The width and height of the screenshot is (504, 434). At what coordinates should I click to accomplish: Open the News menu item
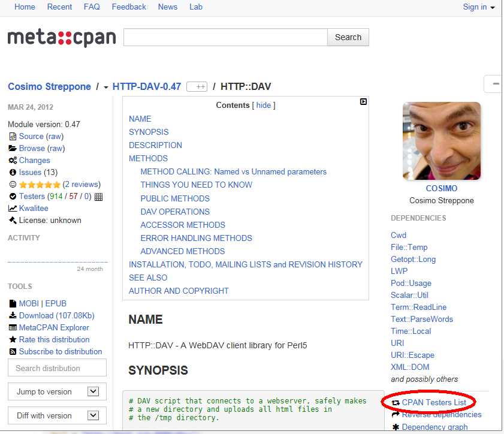[168, 7]
